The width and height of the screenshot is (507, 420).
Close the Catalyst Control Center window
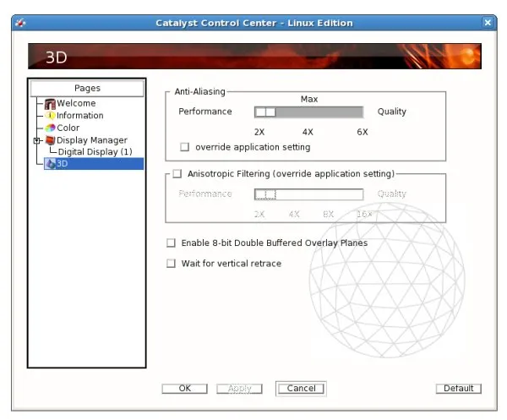click(488, 23)
